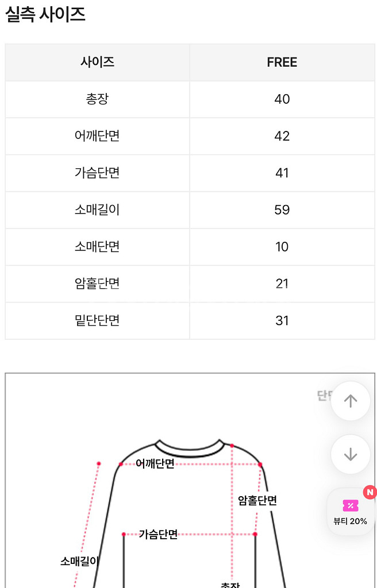This screenshot has width=377, height=588.
Task: Click the value 10 beside 소매단면
Action: click(282, 247)
